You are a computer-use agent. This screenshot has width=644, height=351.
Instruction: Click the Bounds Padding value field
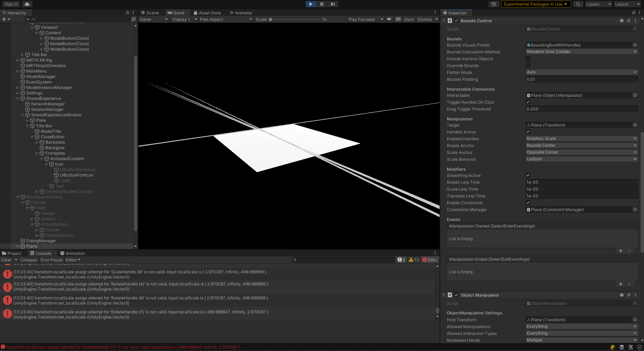pyautogui.click(x=581, y=79)
